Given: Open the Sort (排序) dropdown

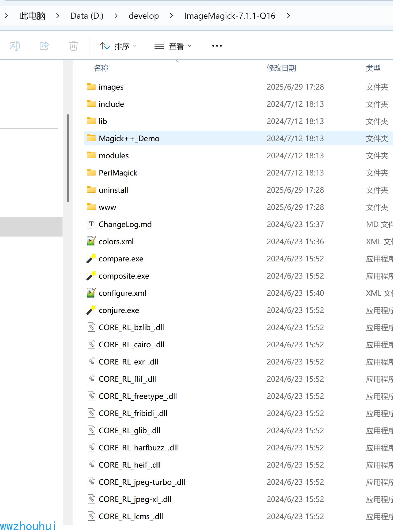Looking at the screenshot, I should coord(118,46).
